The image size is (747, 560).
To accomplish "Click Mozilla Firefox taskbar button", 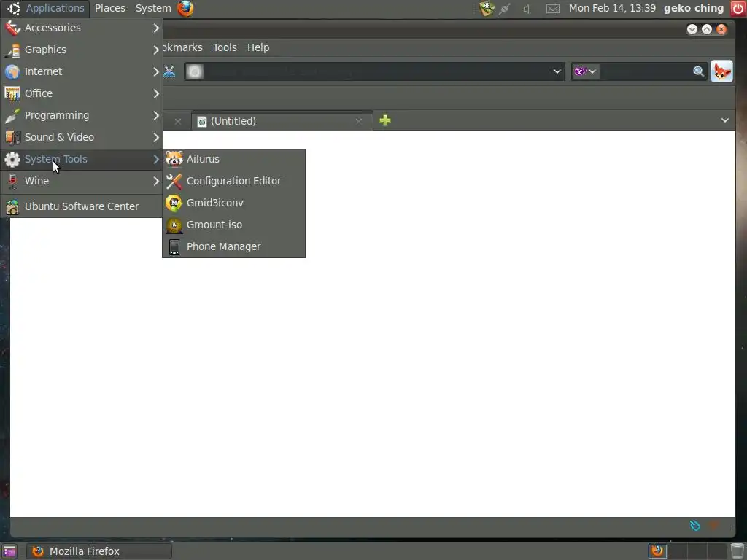I will click(98, 551).
